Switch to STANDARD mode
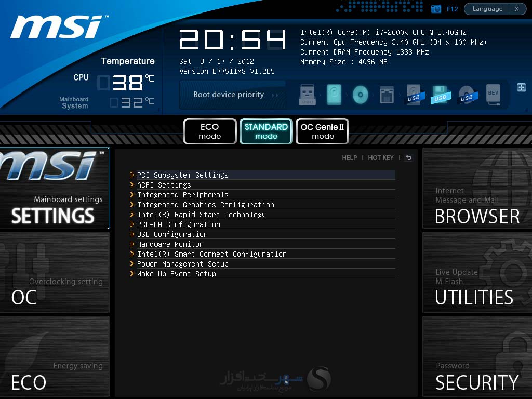Image resolution: width=532 pixels, height=399 pixels. click(x=267, y=131)
